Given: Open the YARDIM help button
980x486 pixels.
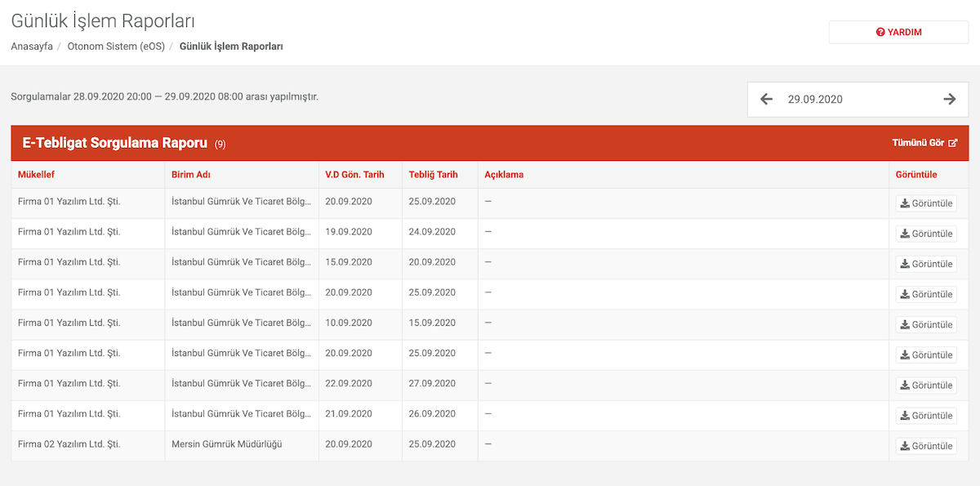Looking at the screenshot, I should pos(898,32).
